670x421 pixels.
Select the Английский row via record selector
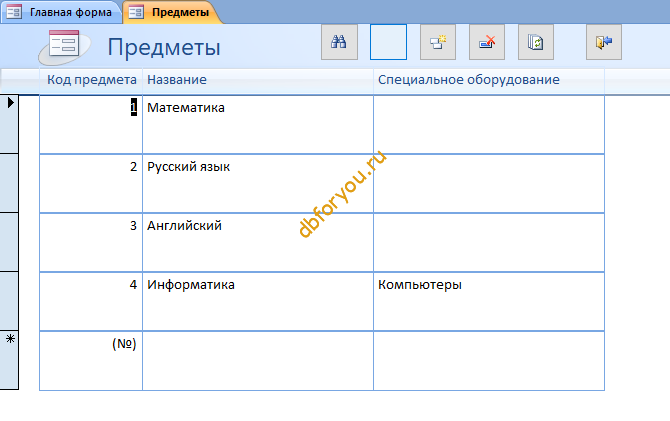pos(9,242)
